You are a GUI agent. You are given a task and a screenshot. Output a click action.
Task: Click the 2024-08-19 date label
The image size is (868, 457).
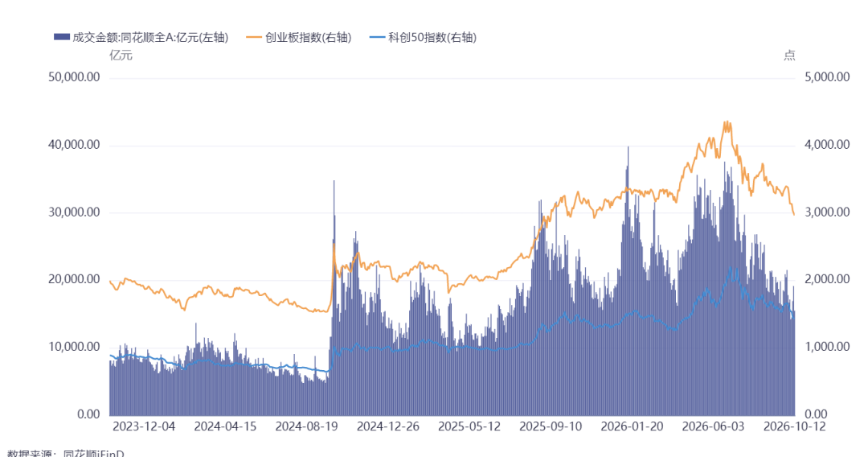[x=307, y=426]
